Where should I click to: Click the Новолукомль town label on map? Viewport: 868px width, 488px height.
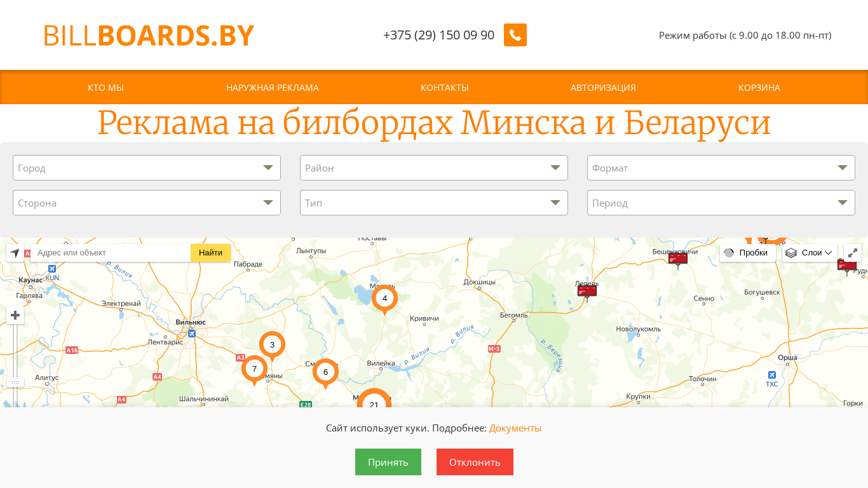click(x=638, y=329)
